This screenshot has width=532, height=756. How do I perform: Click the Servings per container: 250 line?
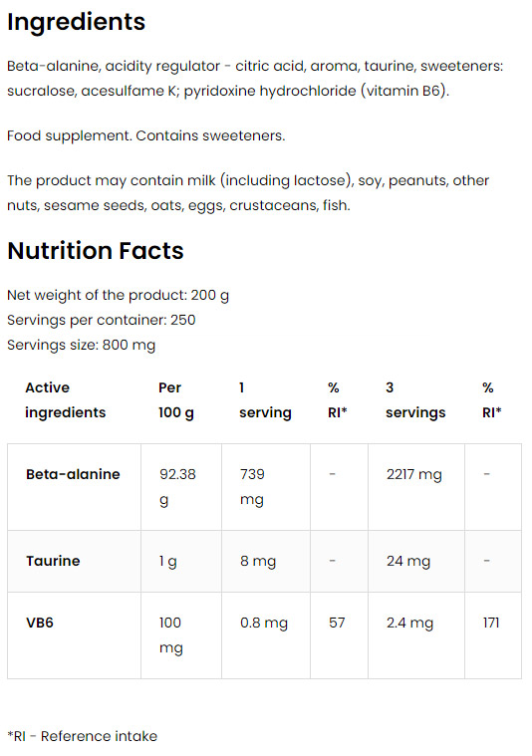coord(102,320)
